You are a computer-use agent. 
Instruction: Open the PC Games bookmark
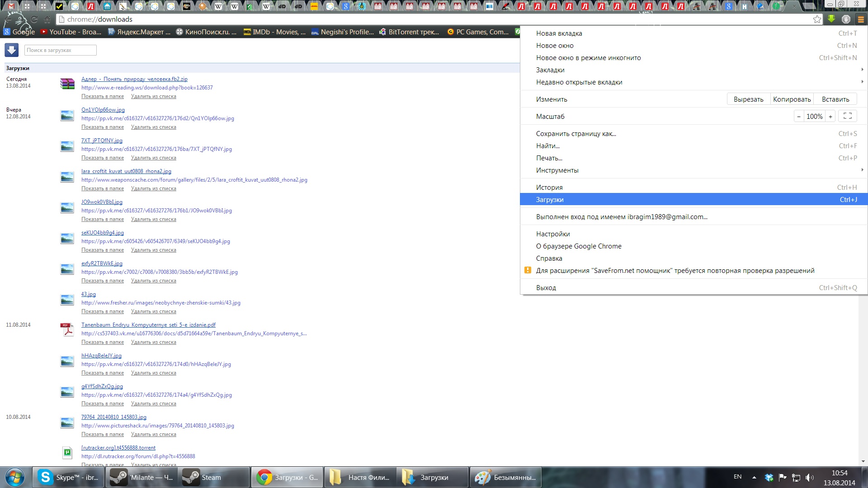point(478,32)
